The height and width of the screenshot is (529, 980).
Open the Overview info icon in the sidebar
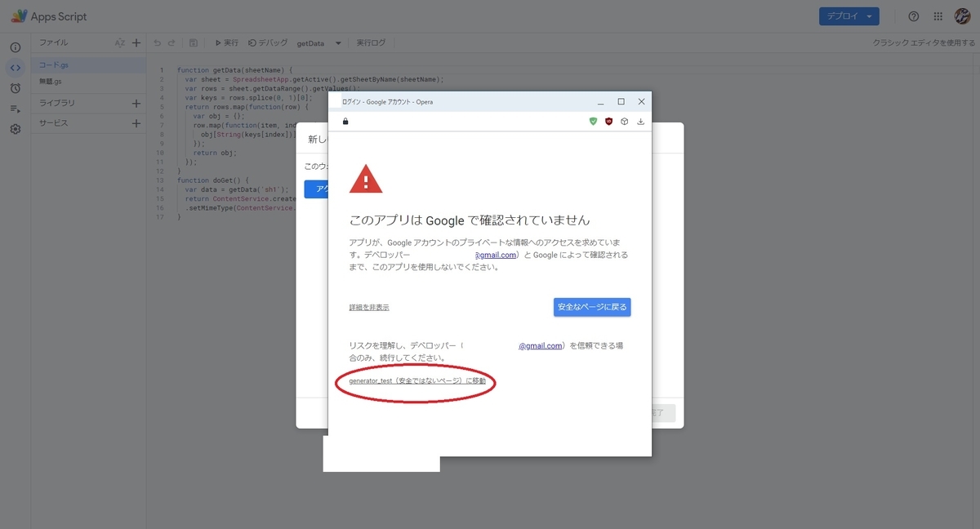pos(15,47)
